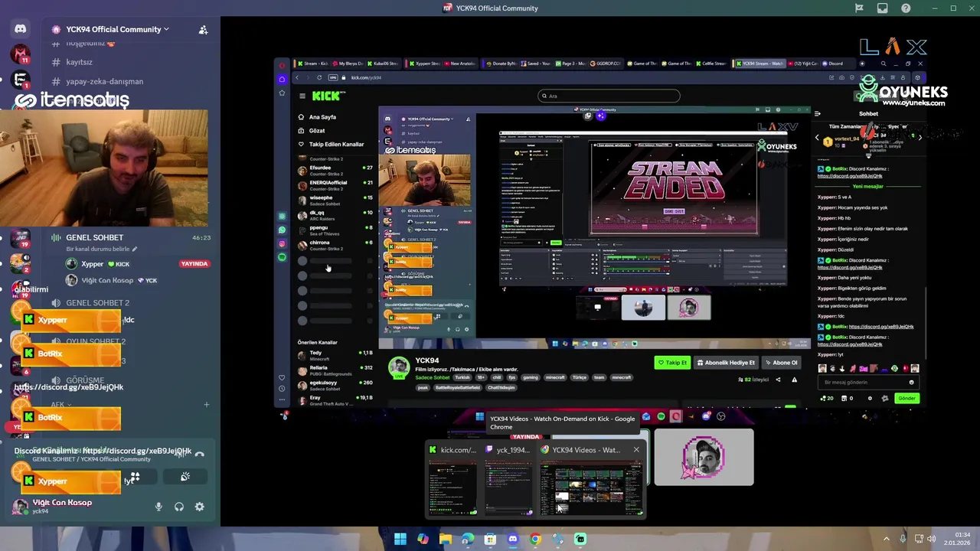Open the emoji picker in chat input
Screen dimensions: 980x551
click(x=911, y=382)
